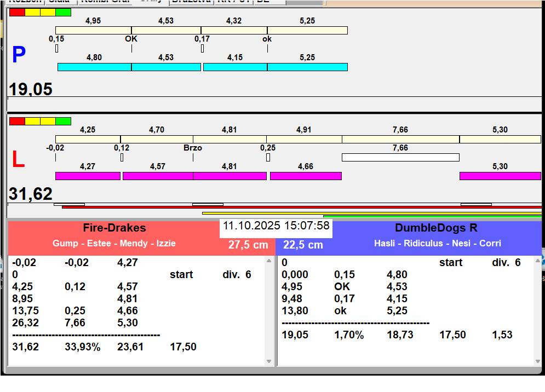The image size is (545, 392).
Task: Click the 11.10.2025 timestamp box
Action: 276,226
